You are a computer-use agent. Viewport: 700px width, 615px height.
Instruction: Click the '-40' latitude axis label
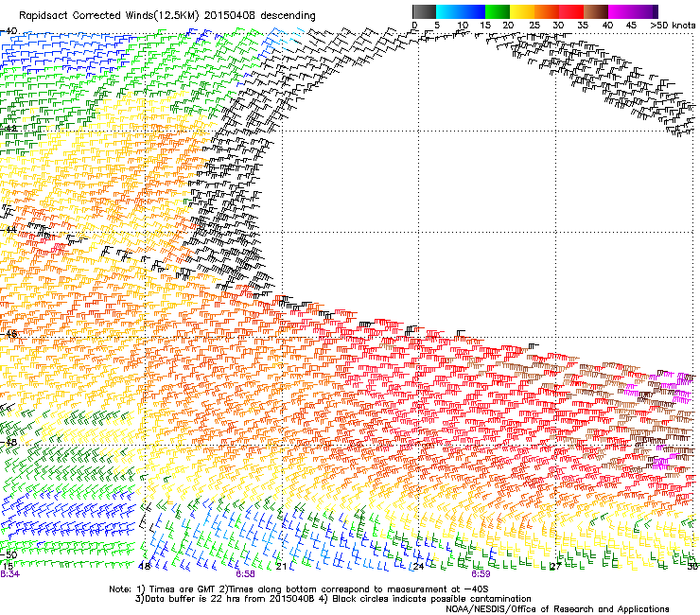tap(9, 31)
